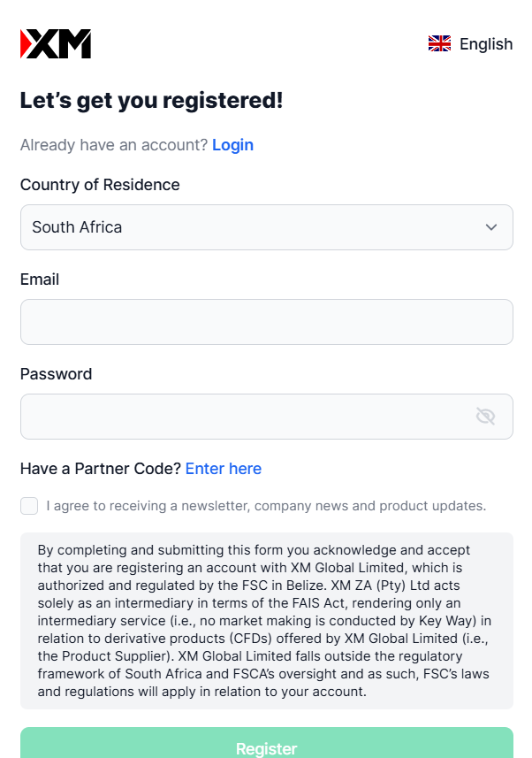Screen dimensions: 532x758
Task: Follow the Login link
Action: (232, 145)
